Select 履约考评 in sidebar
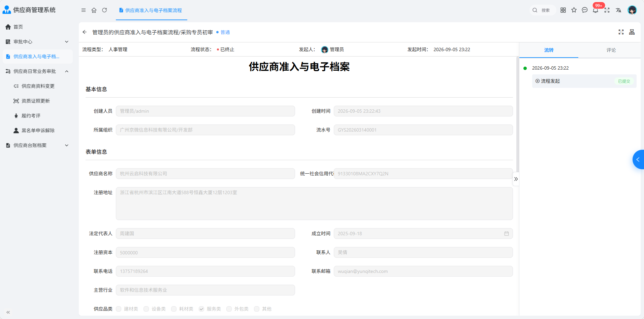 [x=38, y=116]
